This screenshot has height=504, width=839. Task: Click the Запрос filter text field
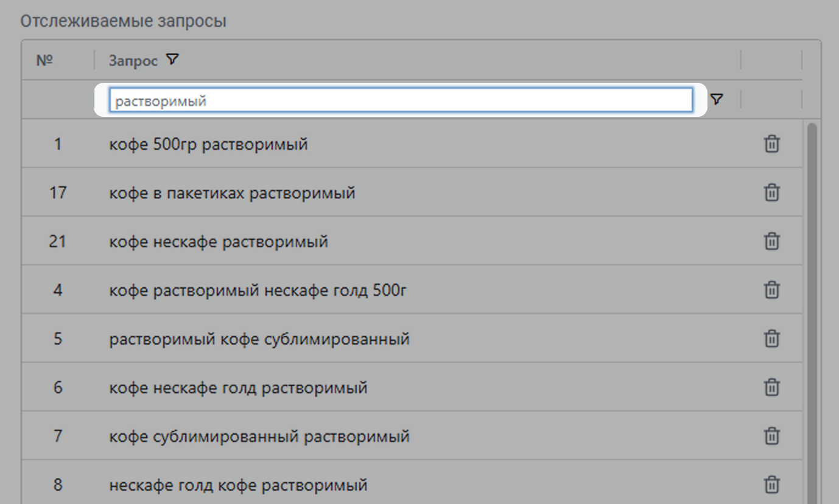pyautogui.click(x=400, y=100)
